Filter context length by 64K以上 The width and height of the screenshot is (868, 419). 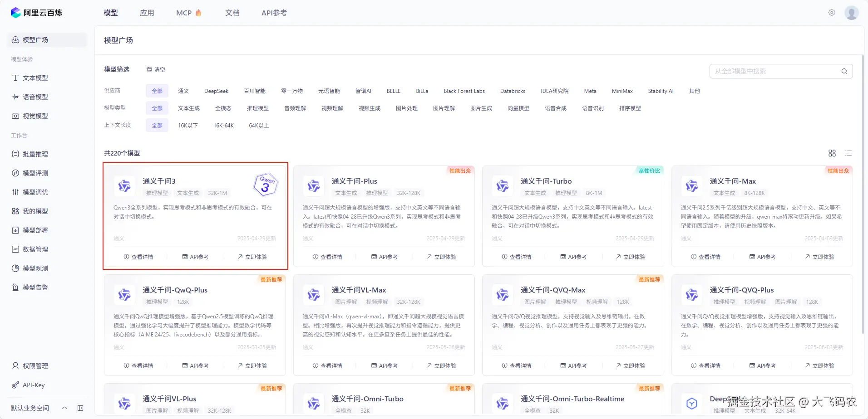259,126
